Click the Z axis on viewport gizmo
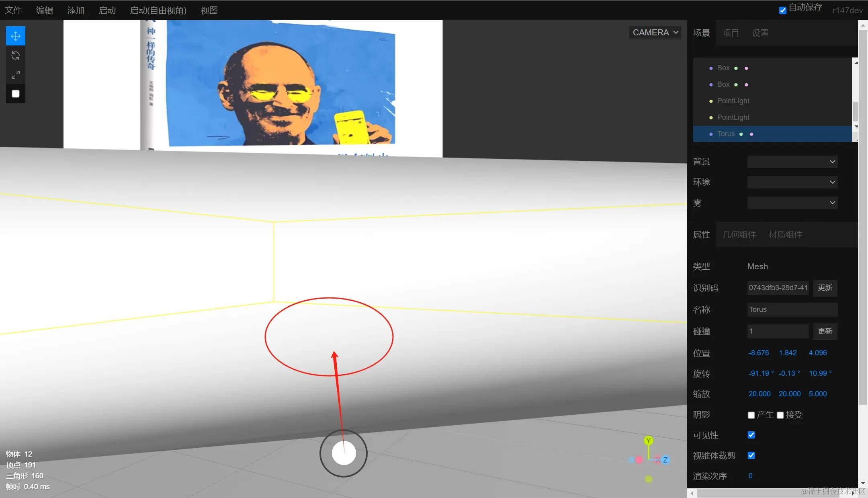 point(665,460)
